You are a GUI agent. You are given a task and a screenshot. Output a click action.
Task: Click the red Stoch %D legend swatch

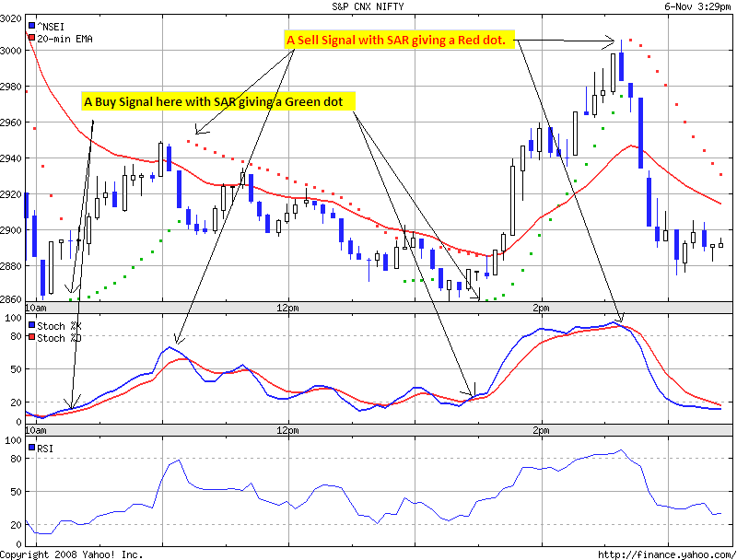32,337
